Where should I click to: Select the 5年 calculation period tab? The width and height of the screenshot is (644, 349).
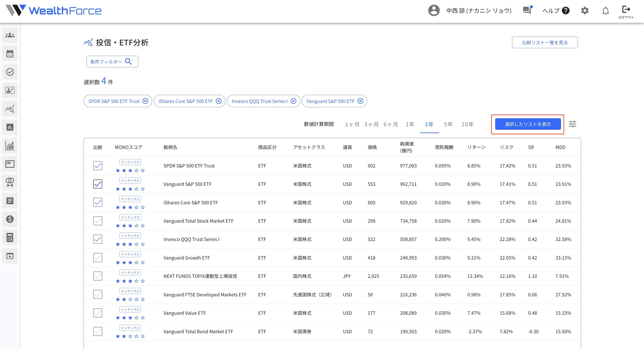click(x=448, y=124)
